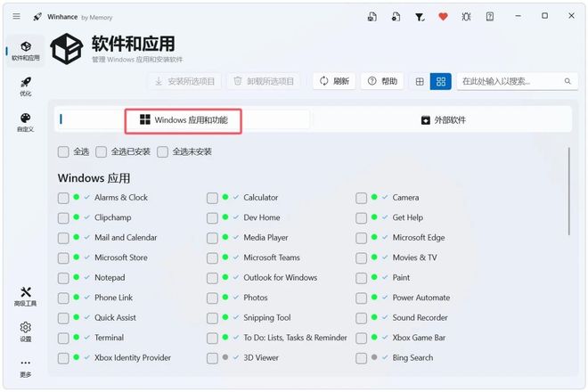Focus the 在此处输入以搜索 search field
The image size is (588, 392).
click(x=517, y=81)
